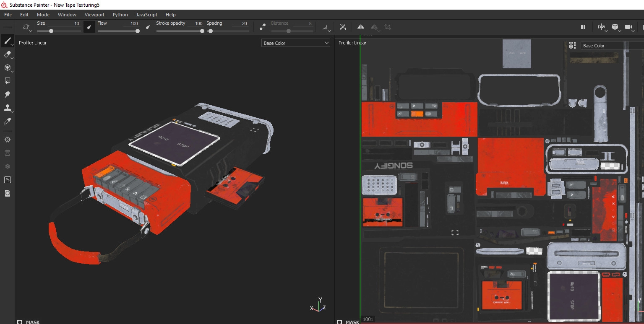644x324 pixels.
Task: Open the brush preset dropdown
Action: [x=27, y=27]
